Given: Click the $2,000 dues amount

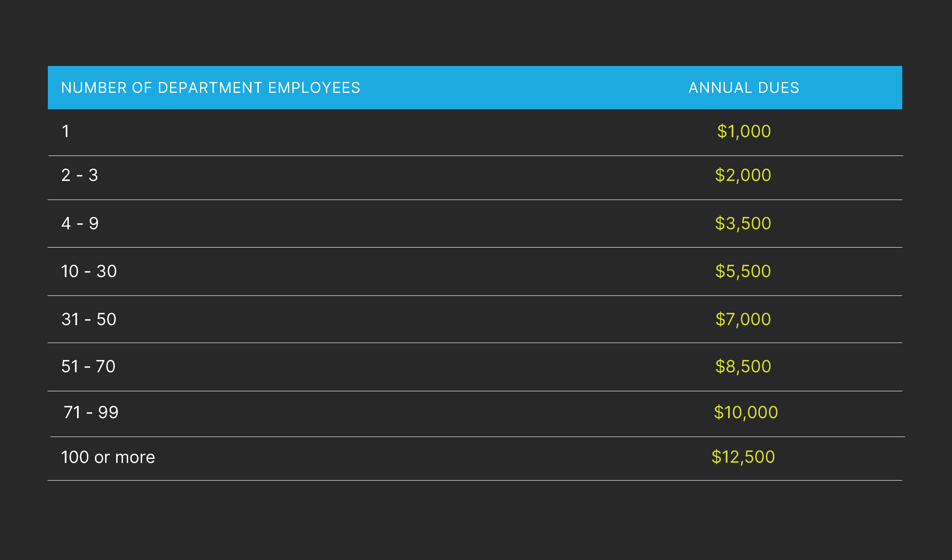Looking at the screenshot, I should 743,175.
